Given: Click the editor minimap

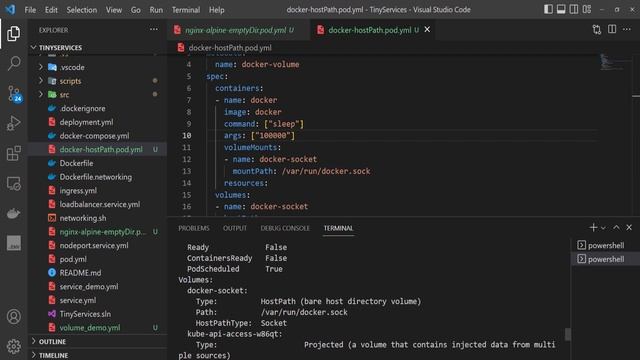Looking at the screenshot, I should pos(615,63).
